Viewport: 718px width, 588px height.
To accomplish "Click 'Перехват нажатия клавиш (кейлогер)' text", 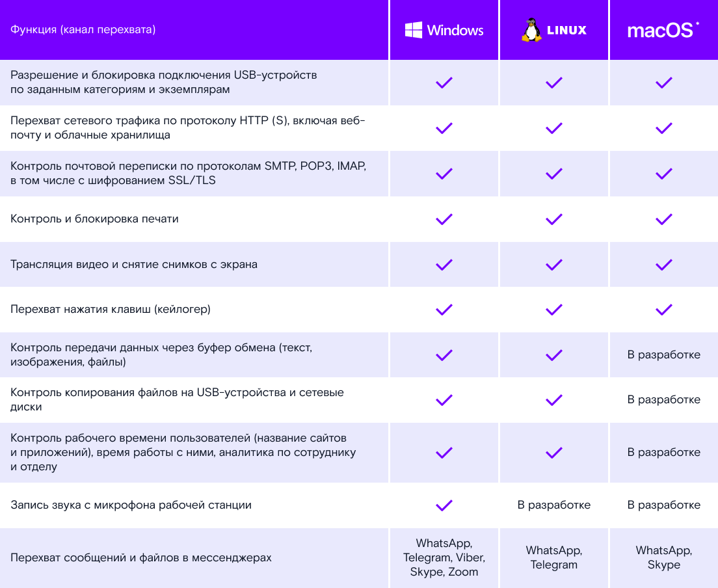I will [111, 310].
